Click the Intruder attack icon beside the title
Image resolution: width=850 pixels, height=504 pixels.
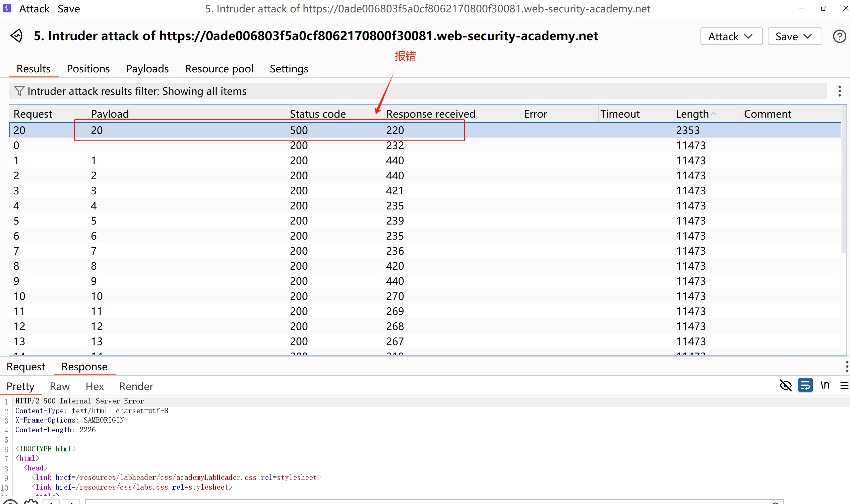(16, 36)
